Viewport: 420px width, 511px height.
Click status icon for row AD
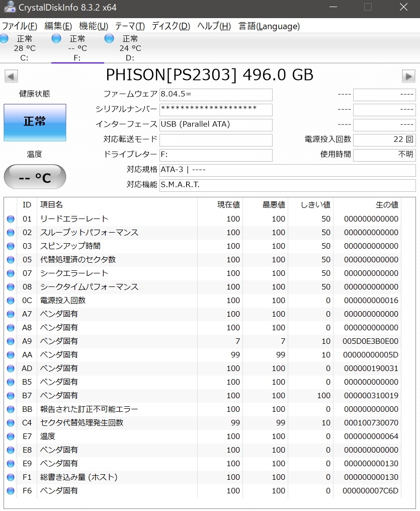point(11,368)
